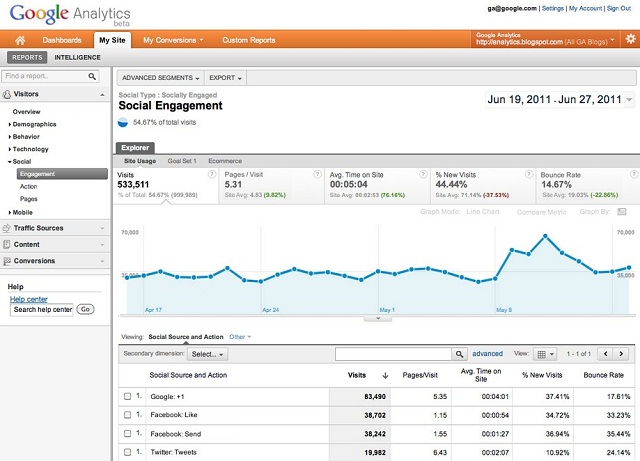The image size is (640, 461).
Task: Click the Bounce Rate column header
Action: [x=603, y=375]
